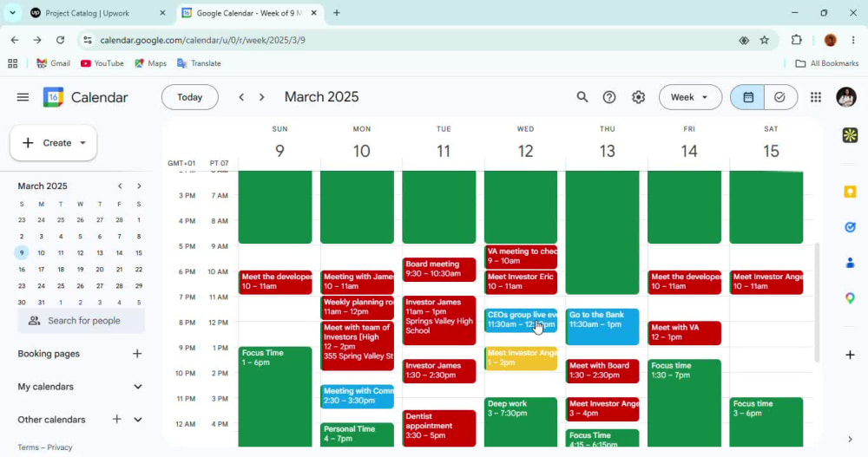This screenshot has width=868, height=457.
Task: Click Search for people field
Action: click(81, 321)
